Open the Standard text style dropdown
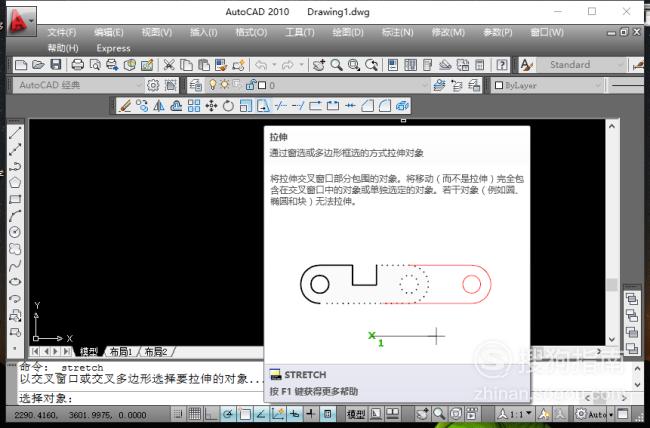This screenshot has width=650, height=428. pos(581,65)
